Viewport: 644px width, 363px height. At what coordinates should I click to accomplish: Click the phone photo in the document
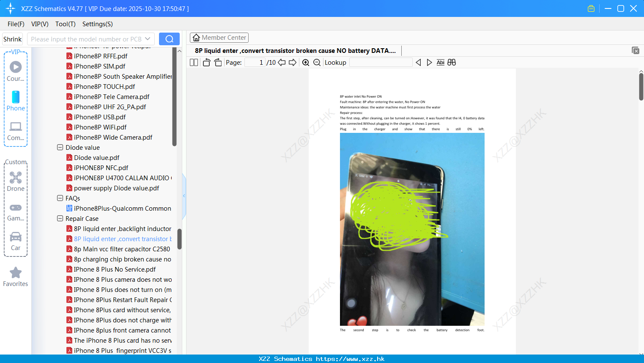[x=412, y=229]
